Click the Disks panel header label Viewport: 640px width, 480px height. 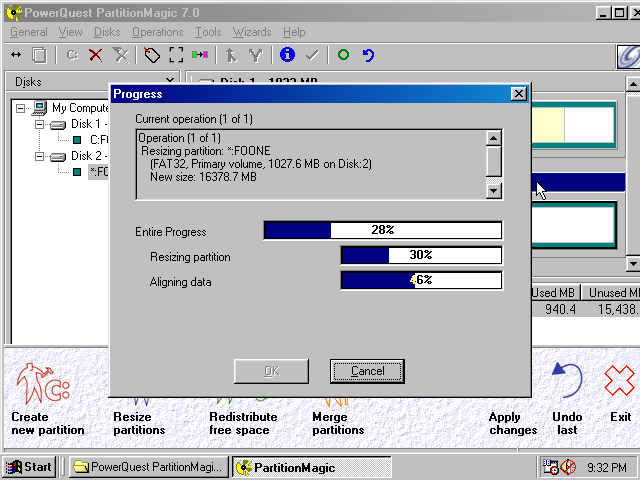pyautogui.click(x=28, y=82)
